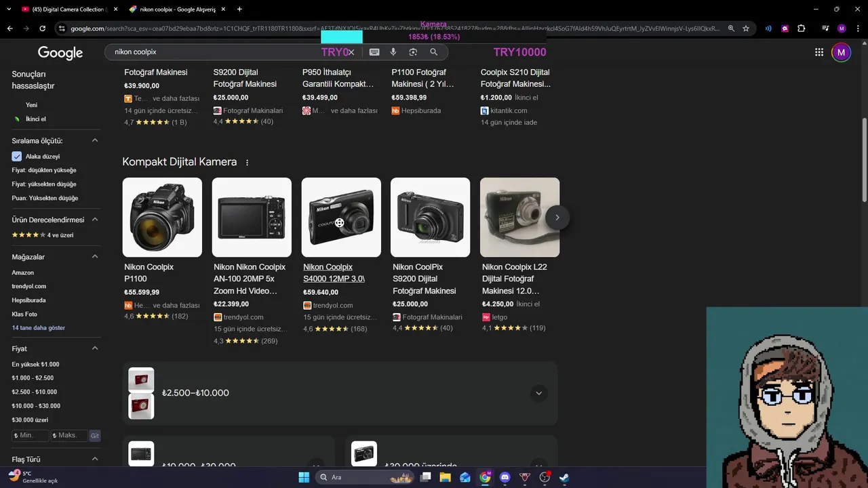Open the Google account avatar menu
This screenshot has width=868, height=488.
(x=842, y=52)
